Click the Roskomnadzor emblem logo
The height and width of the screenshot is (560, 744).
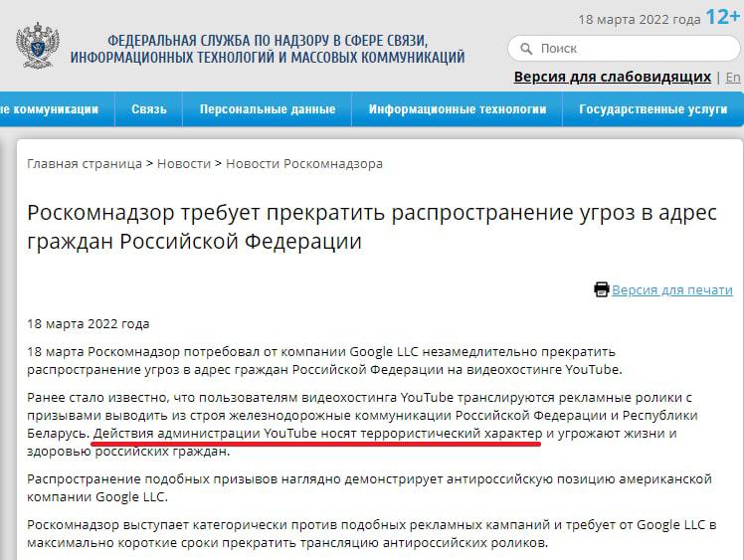click(37, 46)
